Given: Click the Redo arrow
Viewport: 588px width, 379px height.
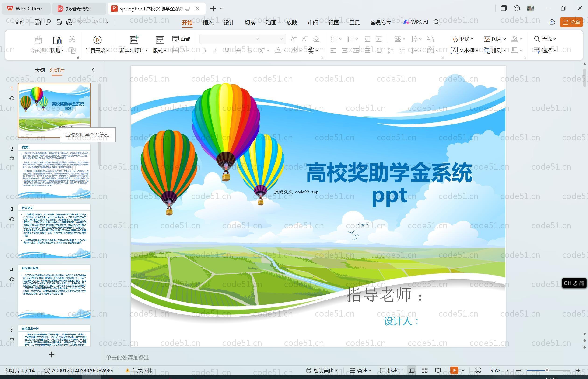Looking at the screenshot, I should tap(96, 22).
